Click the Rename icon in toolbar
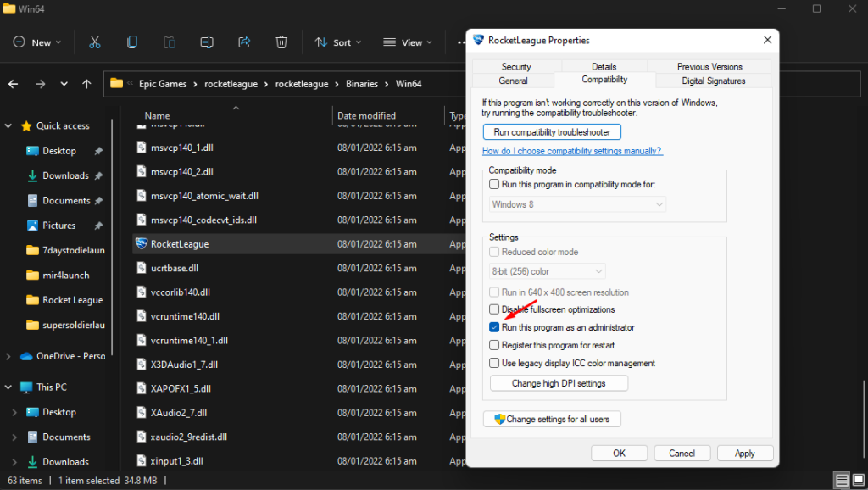868x490 pixels. [207, 42]
